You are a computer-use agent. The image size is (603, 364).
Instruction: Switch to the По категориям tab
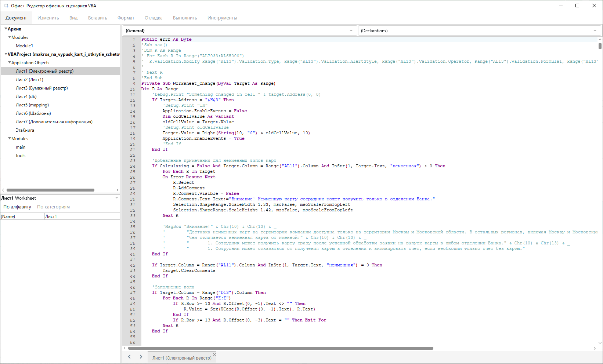click(x=53, y=207)
